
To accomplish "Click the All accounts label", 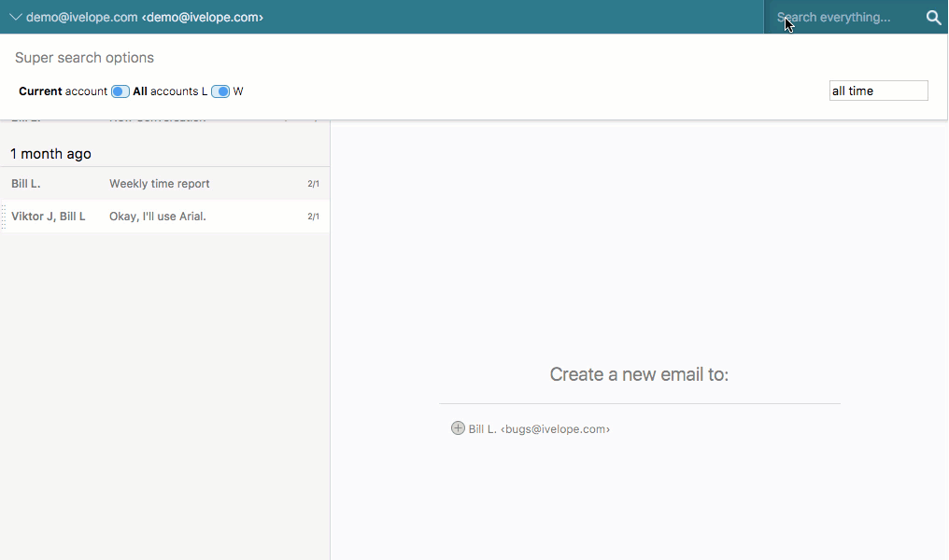I will point(166,91).
